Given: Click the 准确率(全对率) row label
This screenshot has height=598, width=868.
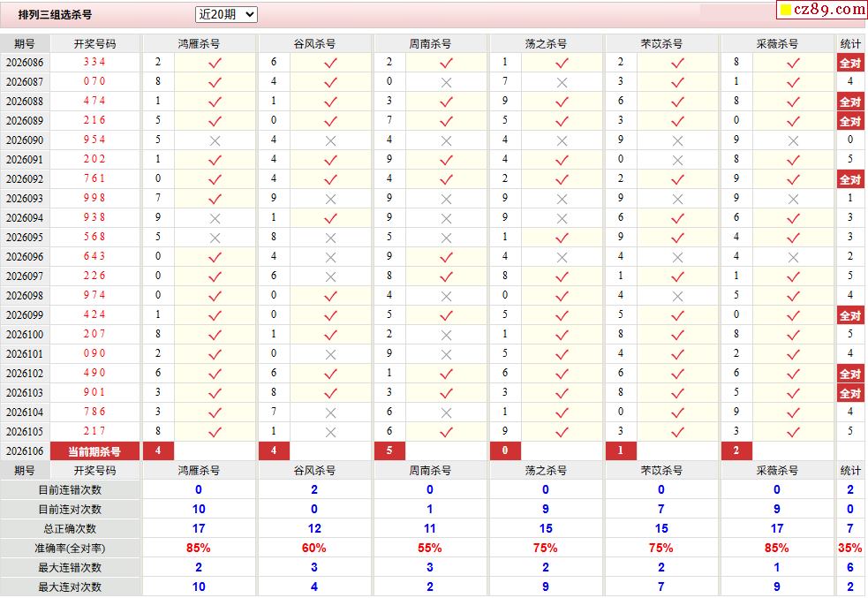Looking at the screenshot, I should coord(70,548).
